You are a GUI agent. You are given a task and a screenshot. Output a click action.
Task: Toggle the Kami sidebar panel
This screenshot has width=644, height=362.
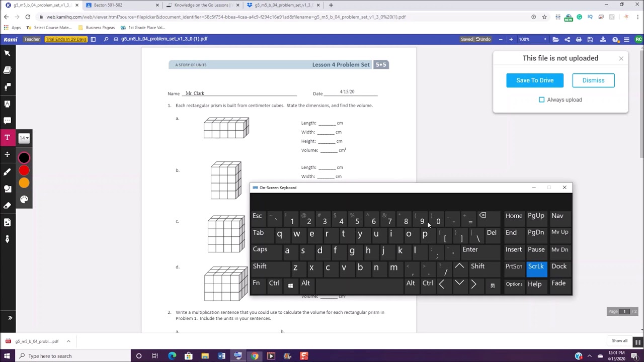(x=93, y=39)
